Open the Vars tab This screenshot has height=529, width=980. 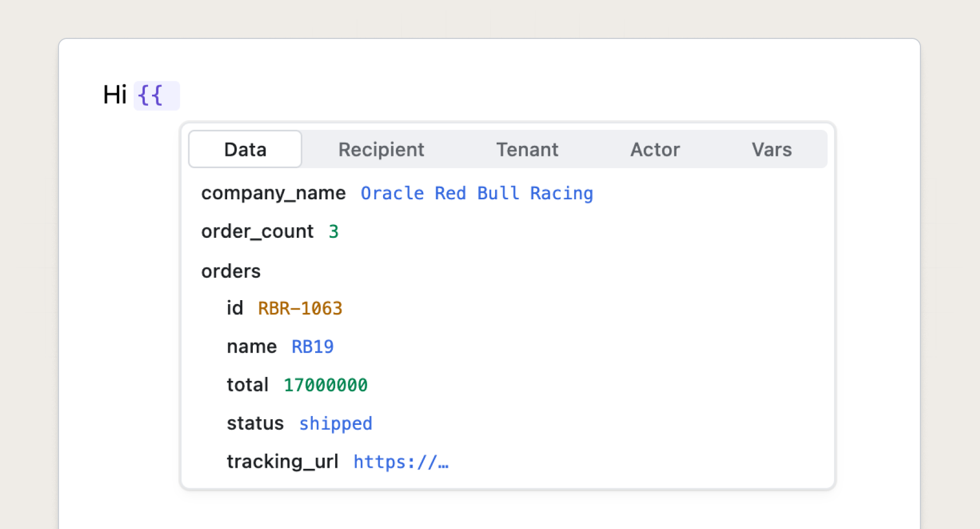(x=772, y=149)
